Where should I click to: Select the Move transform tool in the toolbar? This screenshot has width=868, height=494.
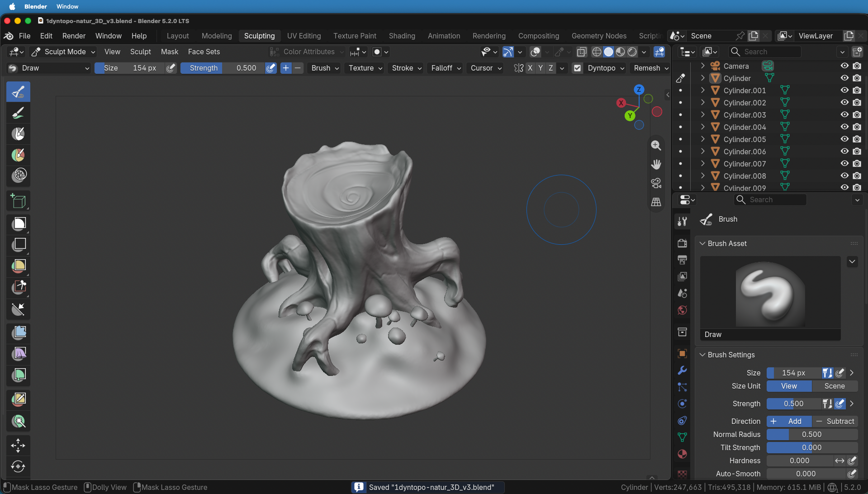[18, 446]
